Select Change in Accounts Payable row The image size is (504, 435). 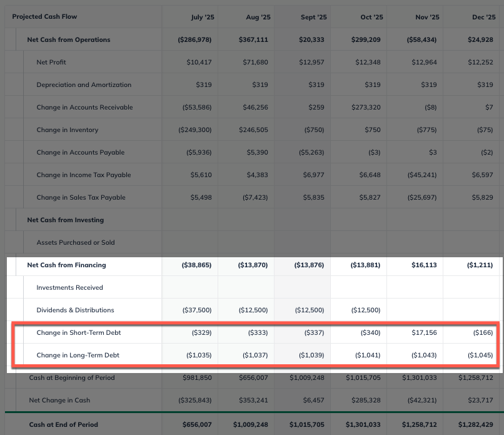(252, 152)
